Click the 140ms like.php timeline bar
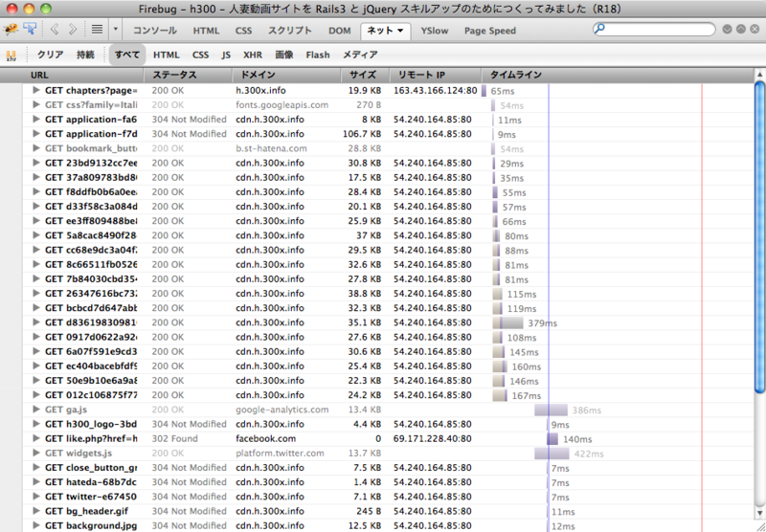The width and height of the screenshot is (766, 532). (552, 439)
